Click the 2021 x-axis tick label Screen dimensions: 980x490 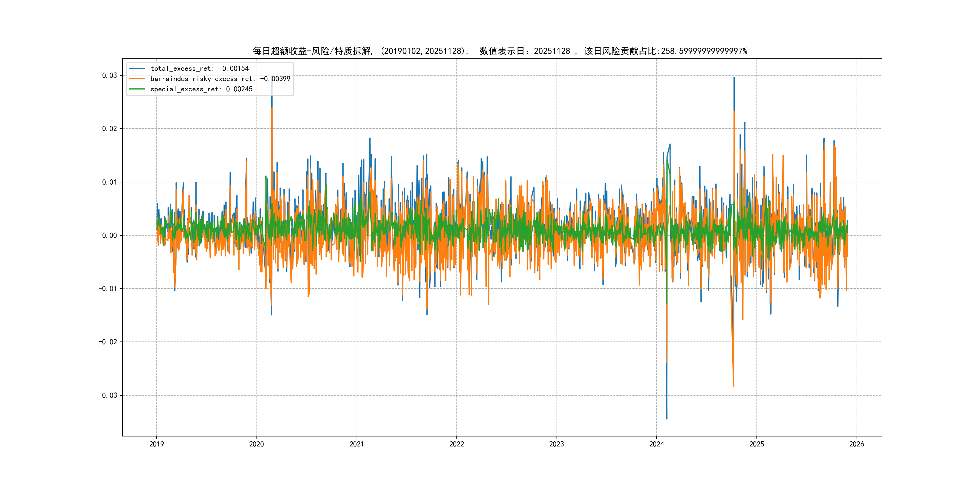point(357,444)
